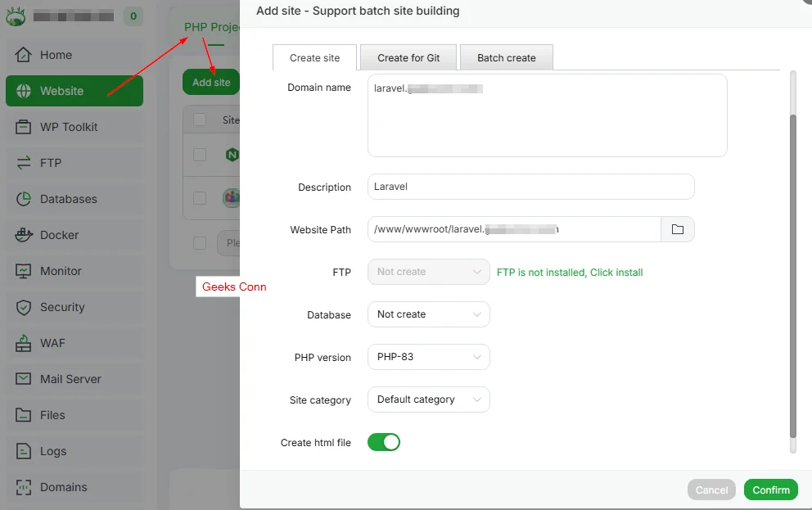Select the FTP sidebar icon
Image resolution: width=812 pixels, height=510 pixels.
49,163
